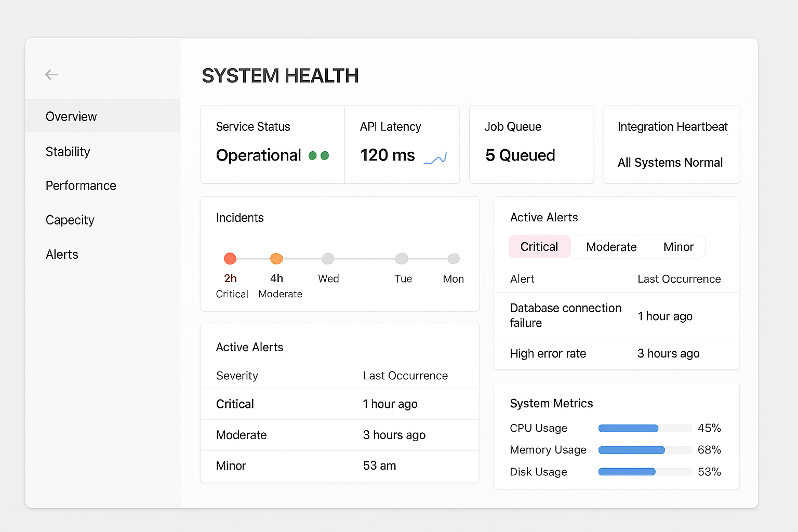Select the Critical severity filter
The height and width of the screenshot is (532, 798).
coord(539,246)
